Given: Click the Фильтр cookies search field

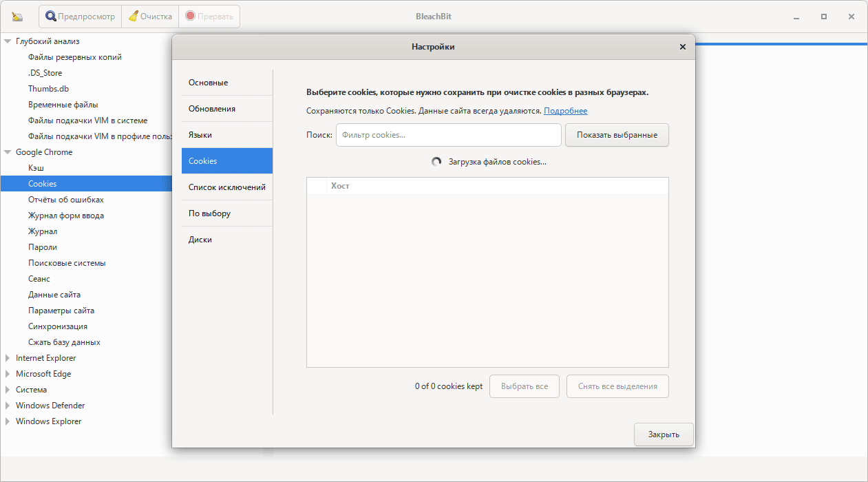Looking at the screenshot, I should click(x=447, y=135).
